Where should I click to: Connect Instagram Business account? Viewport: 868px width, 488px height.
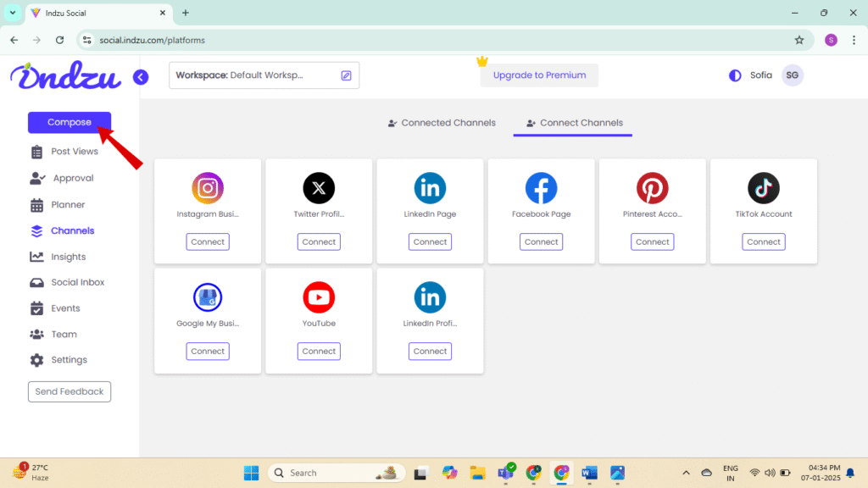(x=208, y=241)
